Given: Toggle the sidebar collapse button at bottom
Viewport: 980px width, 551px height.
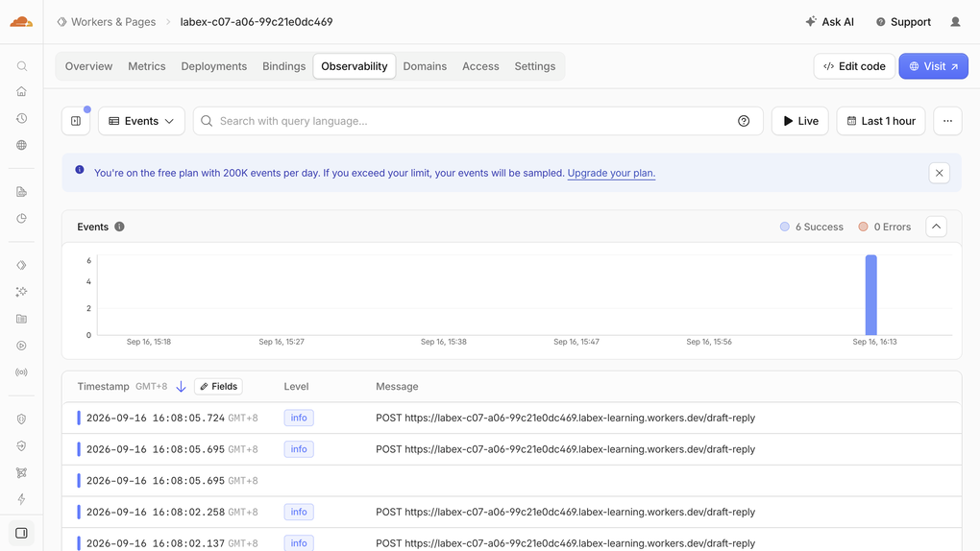Looking at the screenshot, I should pos(21,533).
